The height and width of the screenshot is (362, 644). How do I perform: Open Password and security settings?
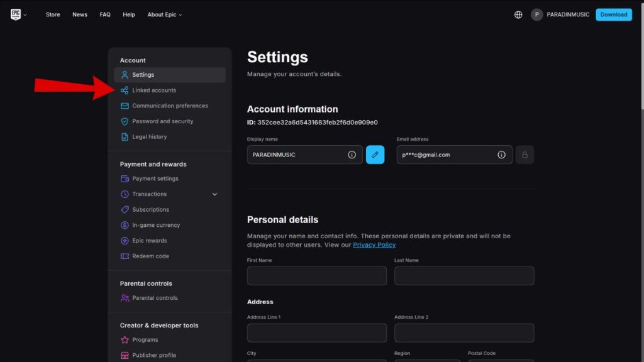point(162,121)
